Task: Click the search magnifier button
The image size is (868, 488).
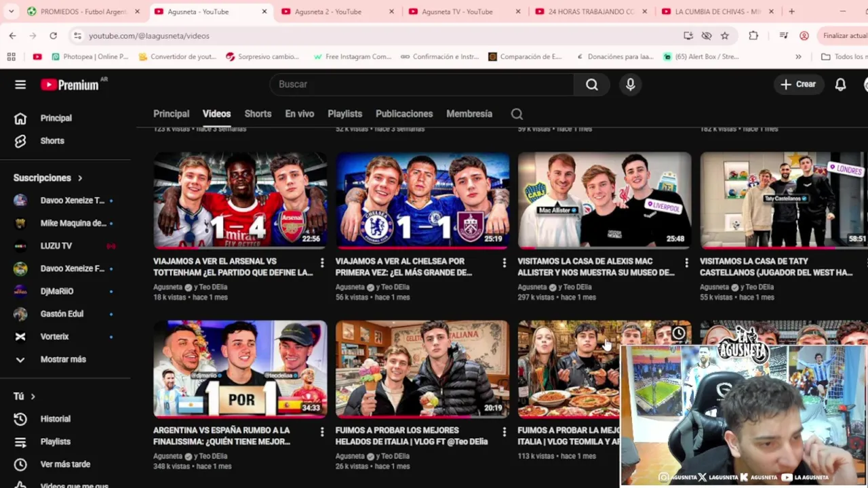Action: tap(592, 84)
